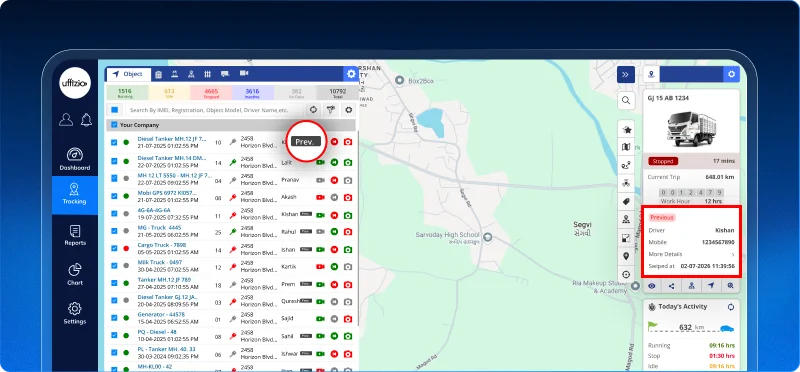
Task: Open the vehicle selector bar in right panel
Action: [x=691, y=75]
